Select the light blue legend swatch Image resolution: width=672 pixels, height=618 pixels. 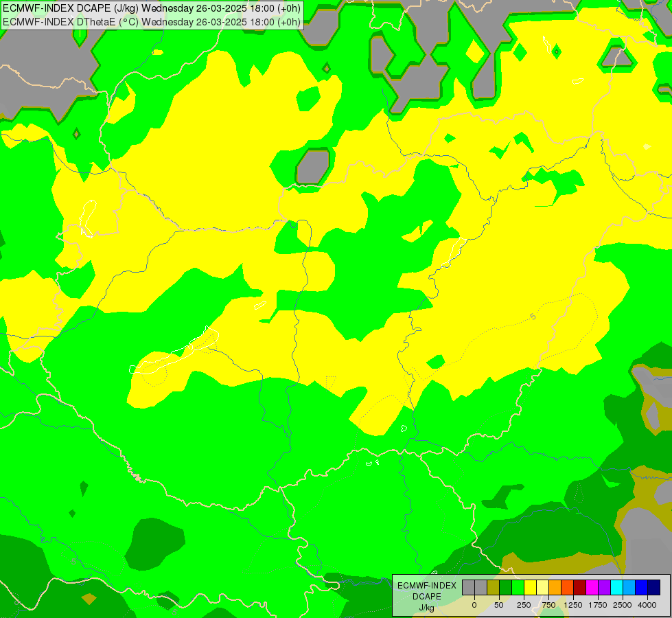pyautogui.click(x=629, y=587)
